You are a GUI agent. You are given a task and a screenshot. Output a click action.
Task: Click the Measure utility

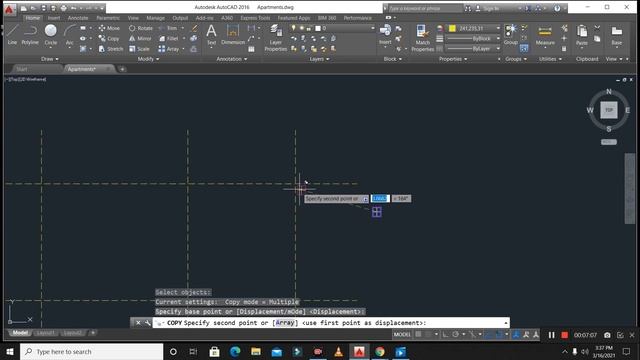(545, 36)
